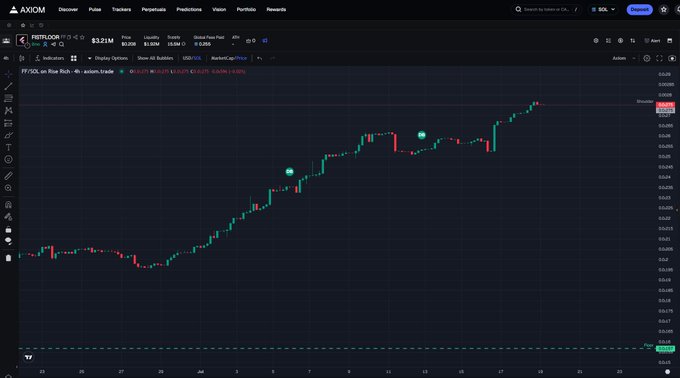Redo the last chart action
This screenshot has width=680, height=378.
272,58
